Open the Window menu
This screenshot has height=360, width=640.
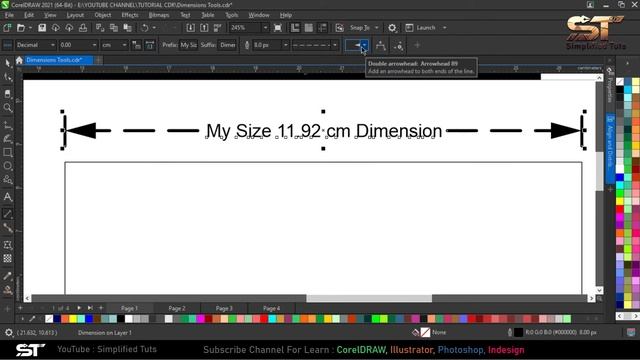[259, 15]
